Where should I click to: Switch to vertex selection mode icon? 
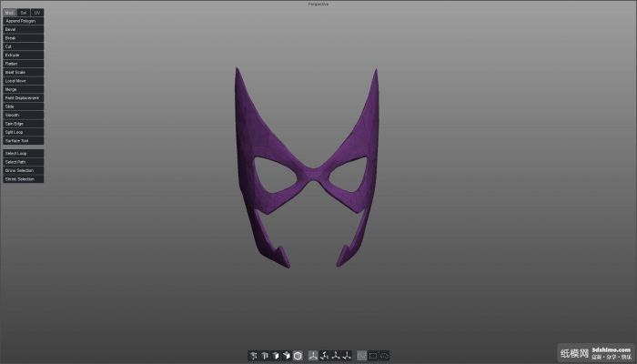pyautogui.click(x=253, y=356)
